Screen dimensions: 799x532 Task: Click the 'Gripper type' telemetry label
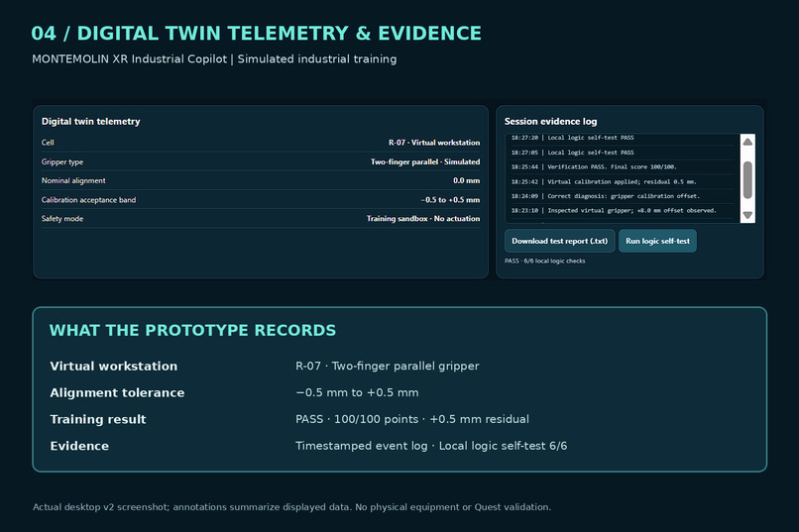pyautogui.click(x=62, y=161)
